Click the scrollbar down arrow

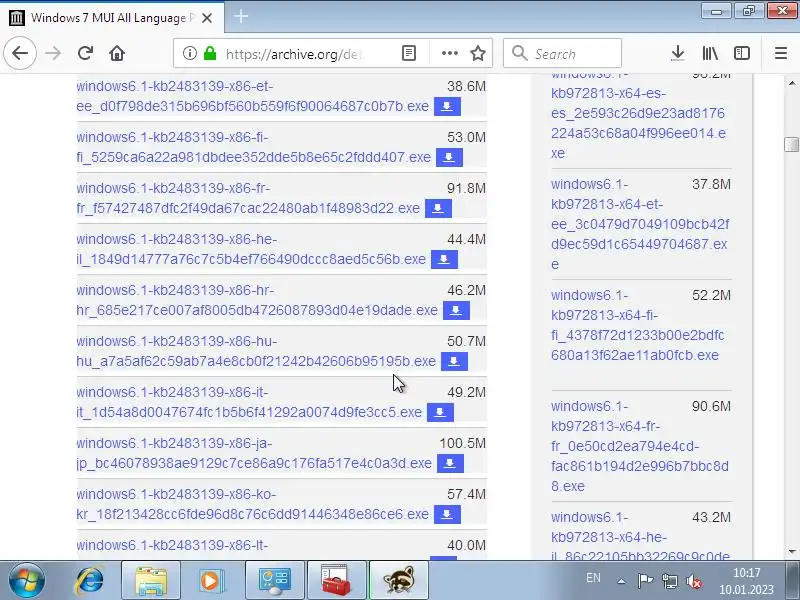(791, 552)
